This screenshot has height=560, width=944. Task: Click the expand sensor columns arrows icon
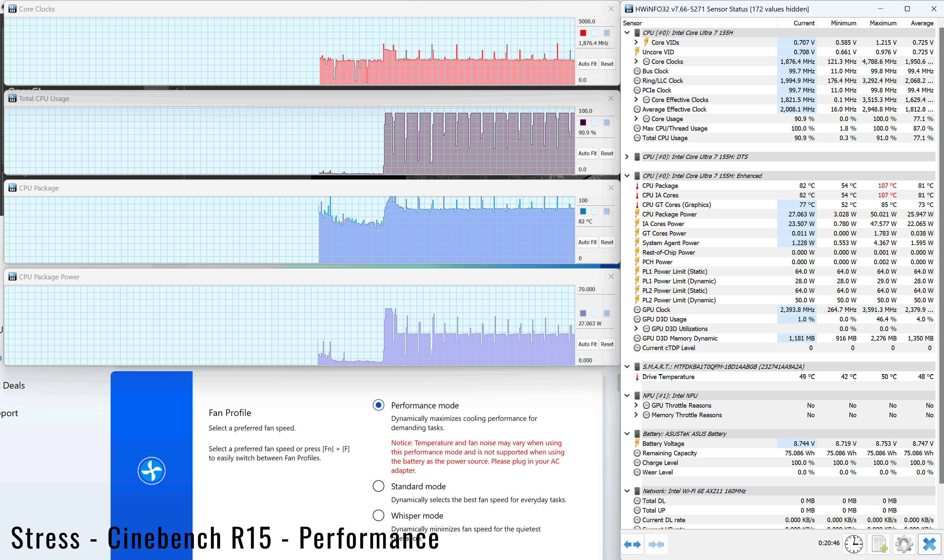point(632,544)
